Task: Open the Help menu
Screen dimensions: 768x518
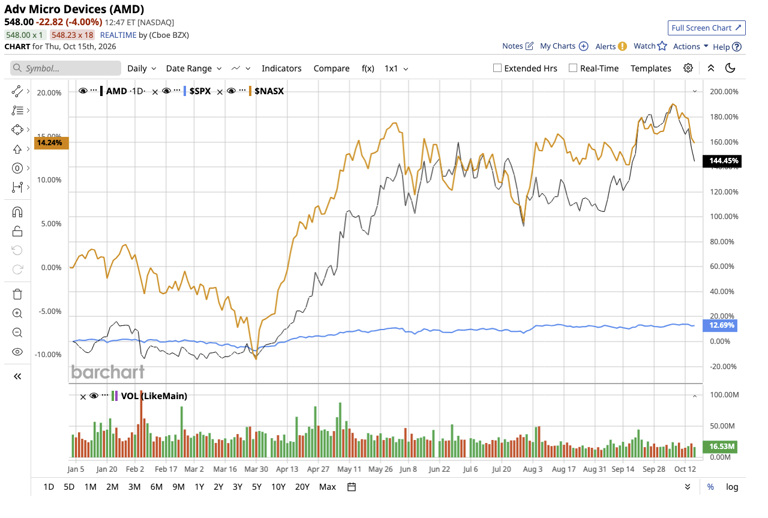Action: 727,47
